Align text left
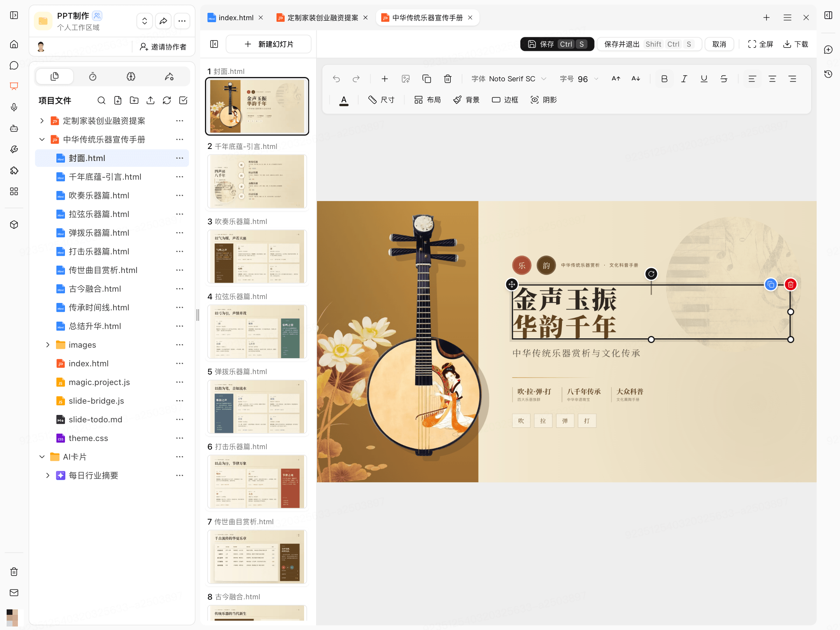The width and height of the screenshot is (840, 630). [752, 79]
